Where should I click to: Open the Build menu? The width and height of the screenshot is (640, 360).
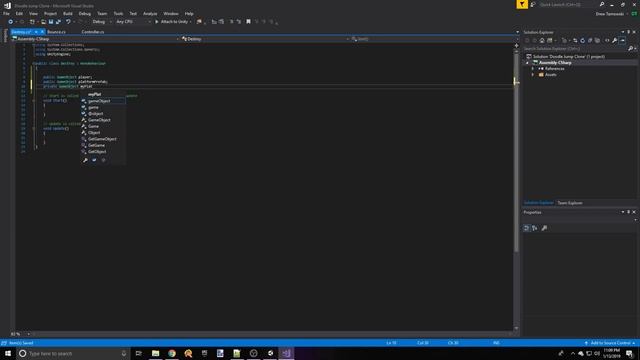pos(68,13)
